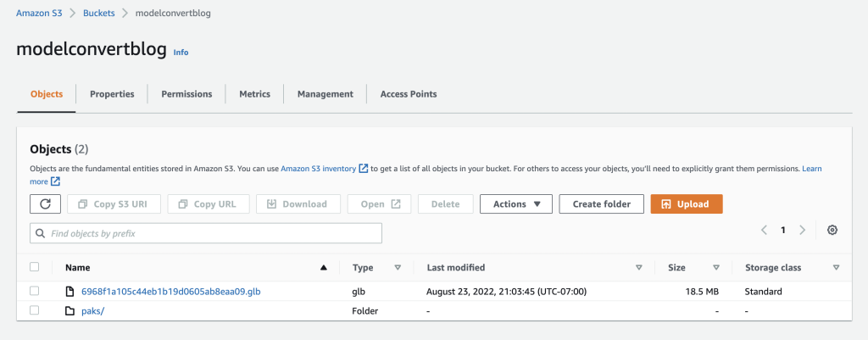The height and width of the screenshot is (340, 868).
Task: Click the Folder type cell
Action: tap(365, 311)
